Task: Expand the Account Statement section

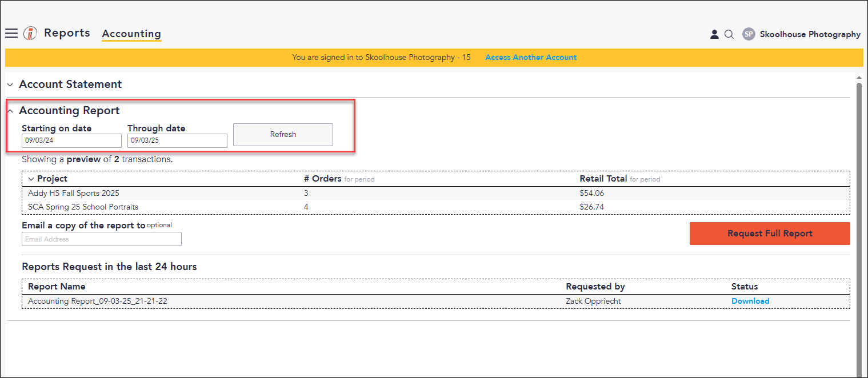Action: 10,85
